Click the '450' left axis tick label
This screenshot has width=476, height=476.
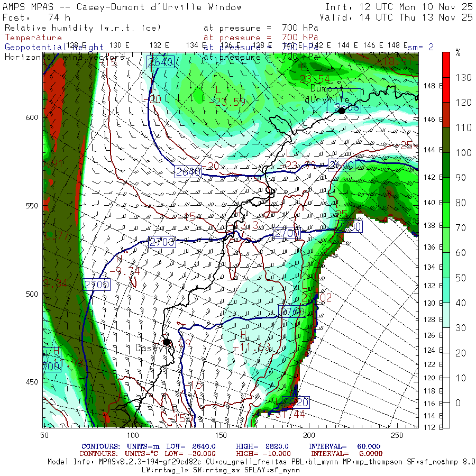(32, 382)
